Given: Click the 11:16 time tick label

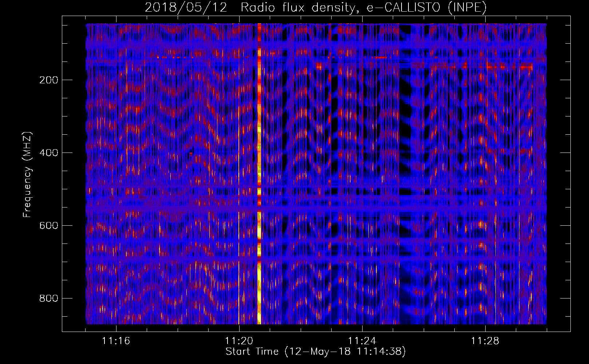Looking at the screenshot, I should (116, 341).
